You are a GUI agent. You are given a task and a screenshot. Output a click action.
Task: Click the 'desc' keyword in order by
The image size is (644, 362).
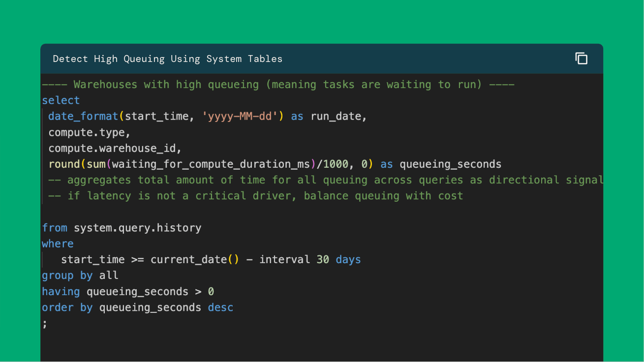pos(220,307)
